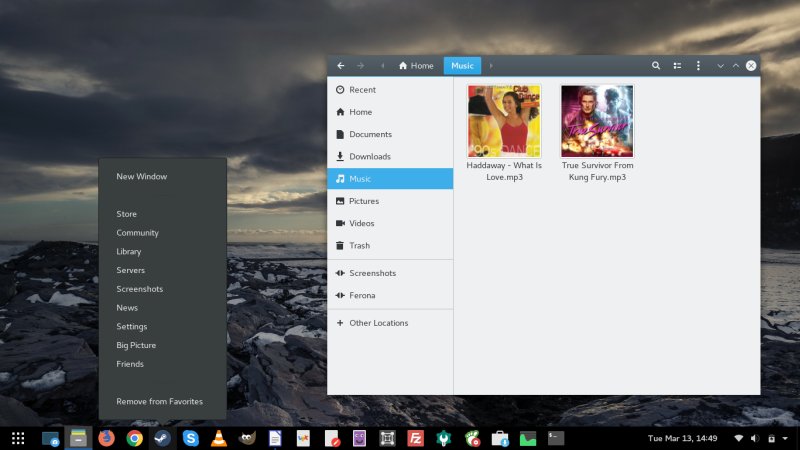
Task: Go back with the left arrow button
Action: (x=340, y=66)
